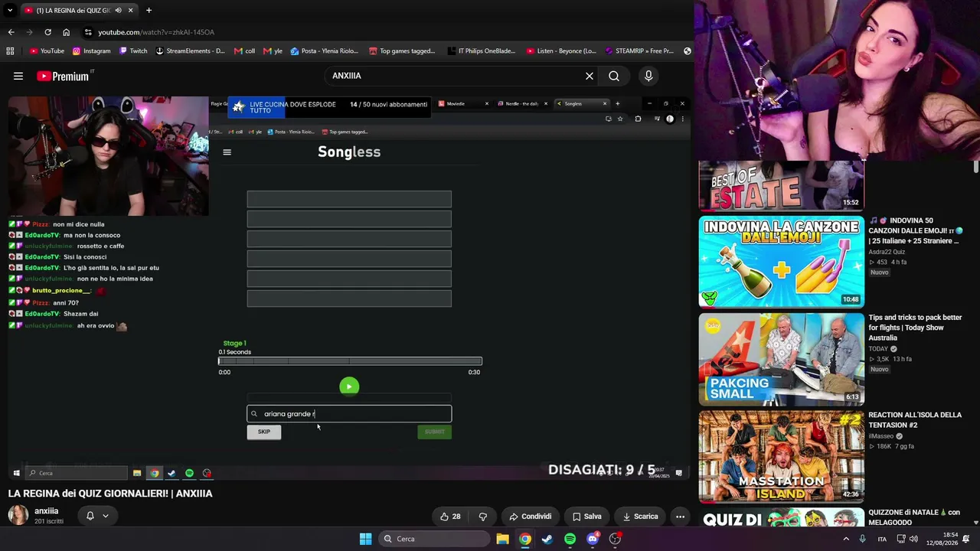Open the anxiiia channel name link

pyautogui.click(x=47, y=511)
